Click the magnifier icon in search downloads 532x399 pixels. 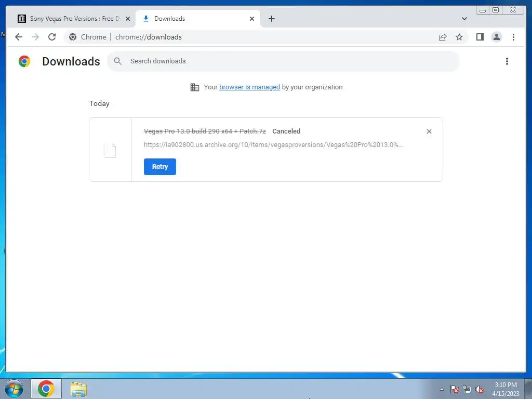pyautogui.click(x=118, y=61)
